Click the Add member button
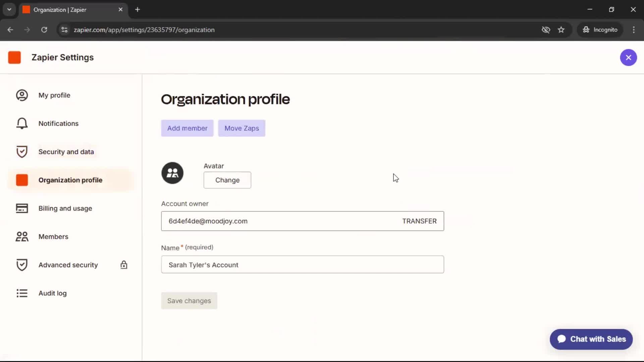 187,128
